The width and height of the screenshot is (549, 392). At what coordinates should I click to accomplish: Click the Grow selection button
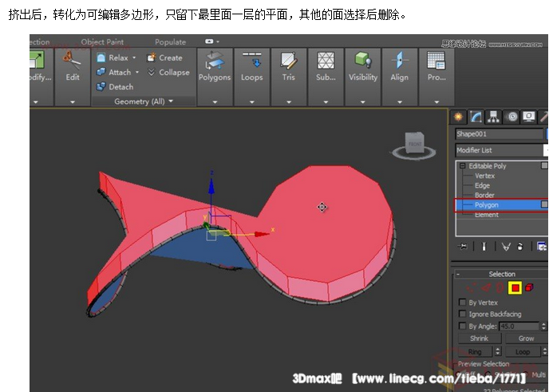[526, 339]
